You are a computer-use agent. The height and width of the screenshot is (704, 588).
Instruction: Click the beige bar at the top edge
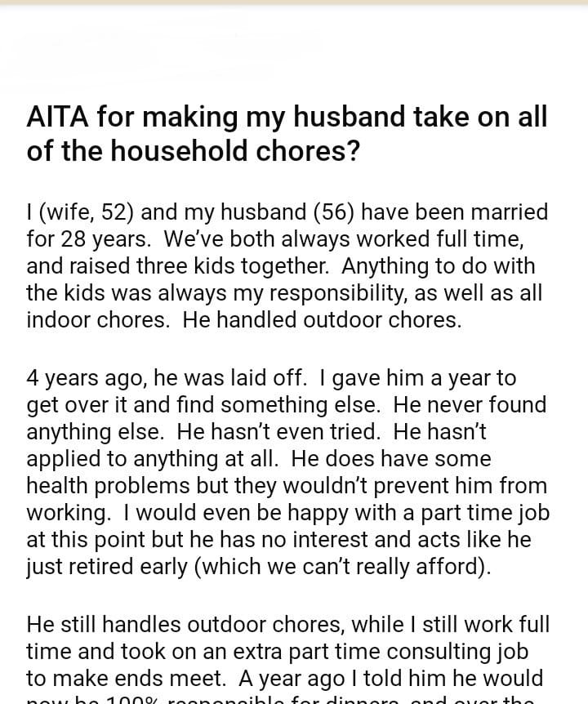[294, 2]
